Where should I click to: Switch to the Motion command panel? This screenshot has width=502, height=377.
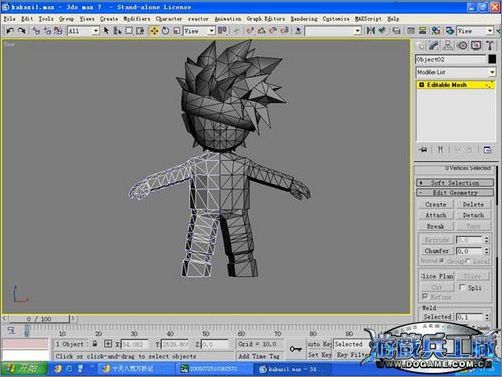pyautogui.click(x=462, y=45)
